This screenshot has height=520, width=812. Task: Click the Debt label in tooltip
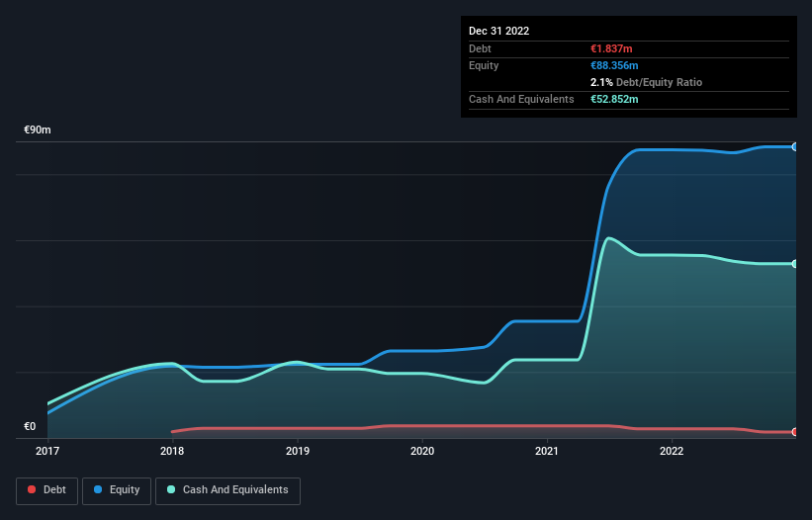[x=480, y=48]
